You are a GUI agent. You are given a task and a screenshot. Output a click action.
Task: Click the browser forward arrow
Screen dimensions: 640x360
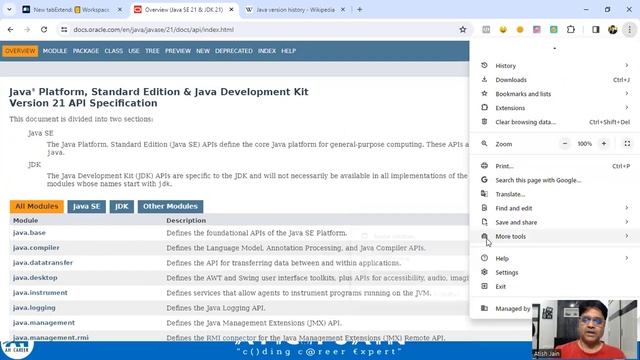pyautogui.click(x=27, y=29)
